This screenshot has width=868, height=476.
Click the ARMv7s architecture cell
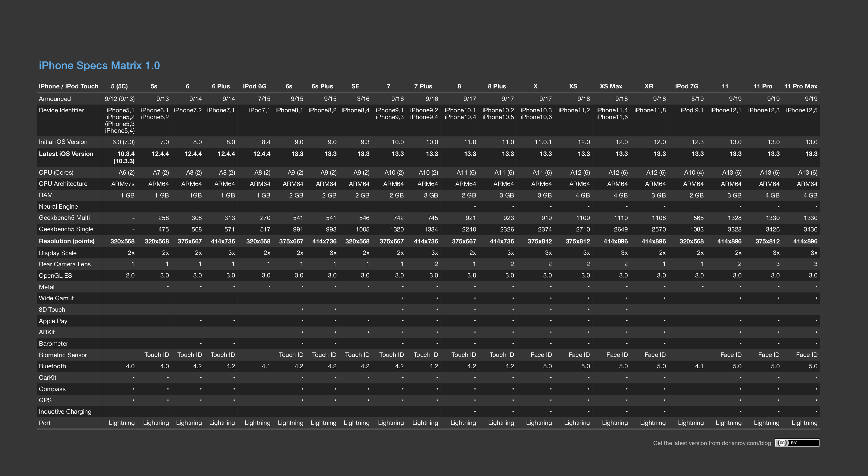click(x=123, y=184)
